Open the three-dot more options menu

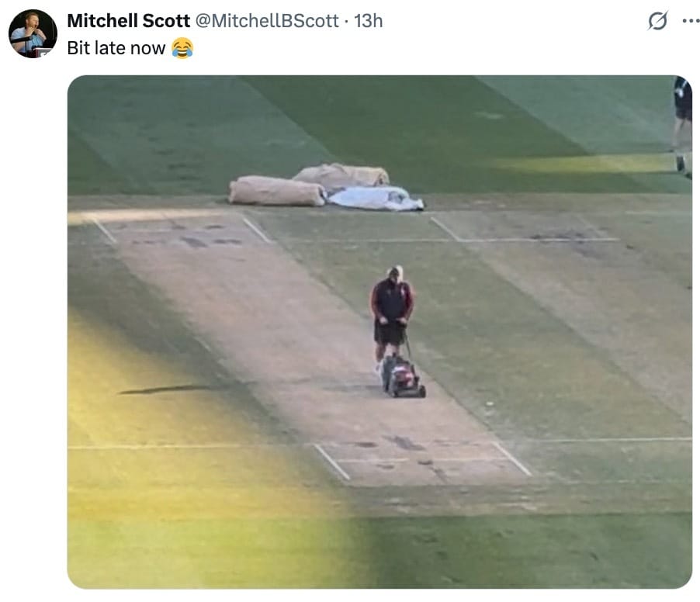point(691,21)
